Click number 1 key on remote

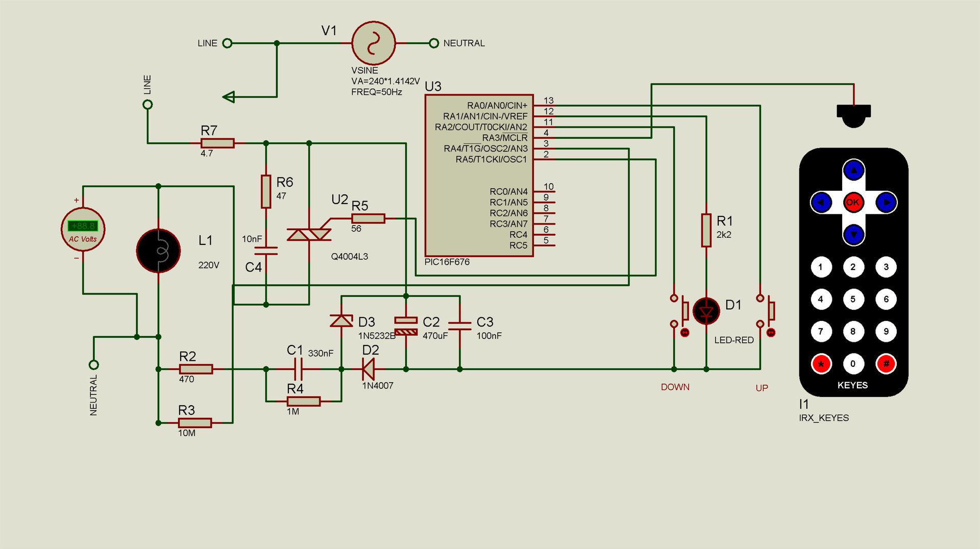(x=821, y=267)
